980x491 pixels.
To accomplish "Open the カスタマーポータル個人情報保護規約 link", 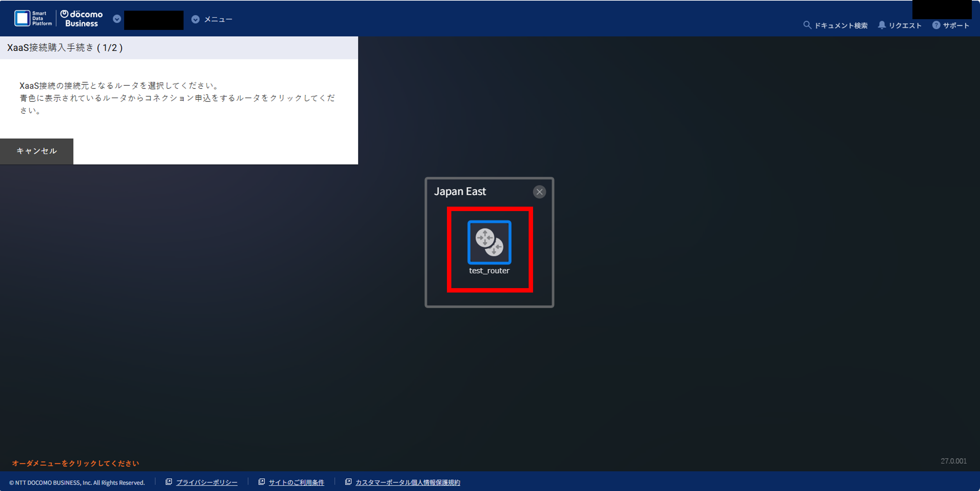I will coord(408,482).
